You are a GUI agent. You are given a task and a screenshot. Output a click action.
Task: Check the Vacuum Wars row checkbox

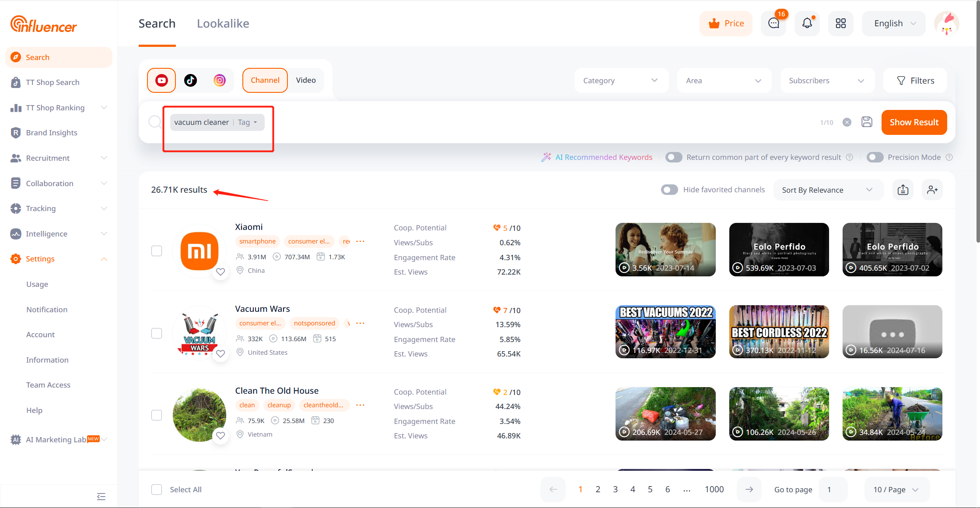(157, 333)
